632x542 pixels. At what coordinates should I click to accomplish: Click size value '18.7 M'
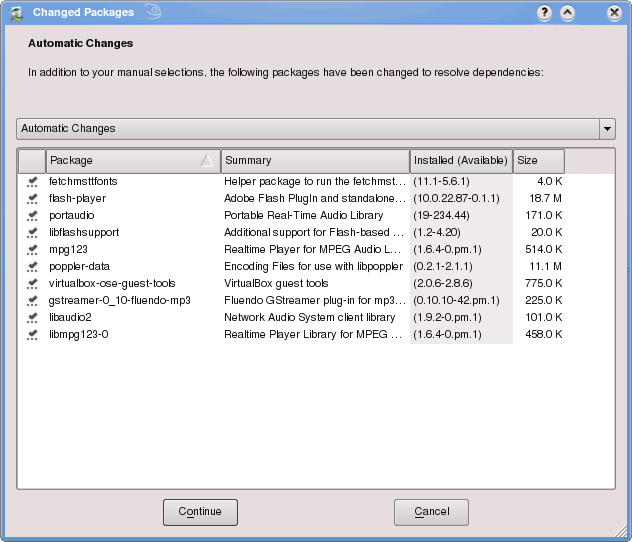(546, 199)
